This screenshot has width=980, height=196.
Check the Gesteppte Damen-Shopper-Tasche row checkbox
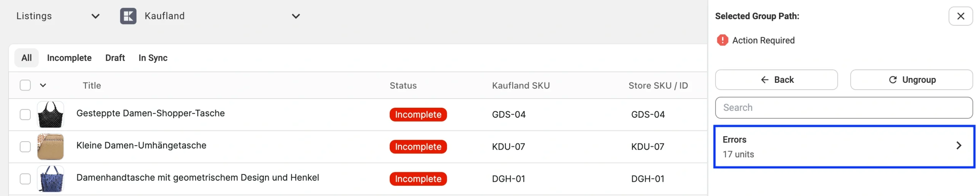tap(25, 114)
